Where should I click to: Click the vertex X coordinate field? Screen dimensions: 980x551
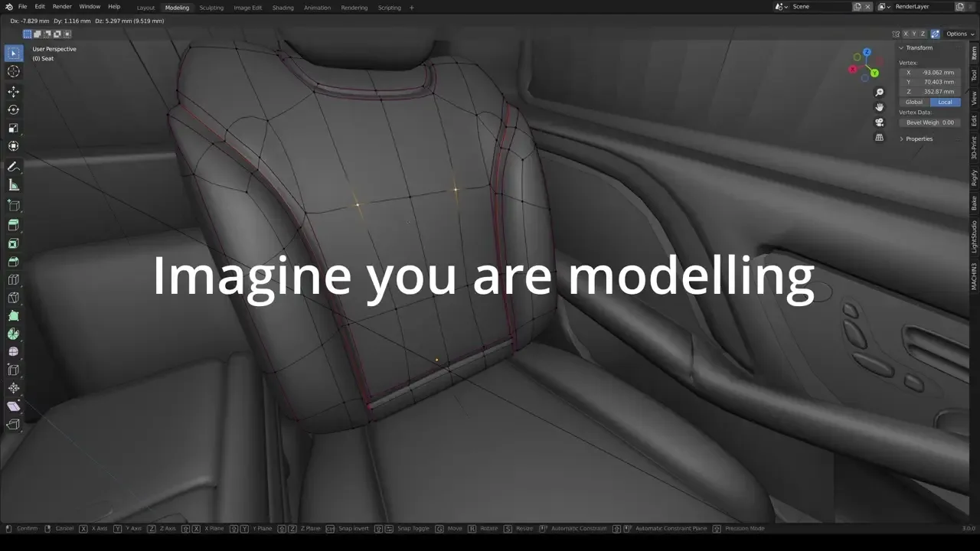tap(929, 72)
